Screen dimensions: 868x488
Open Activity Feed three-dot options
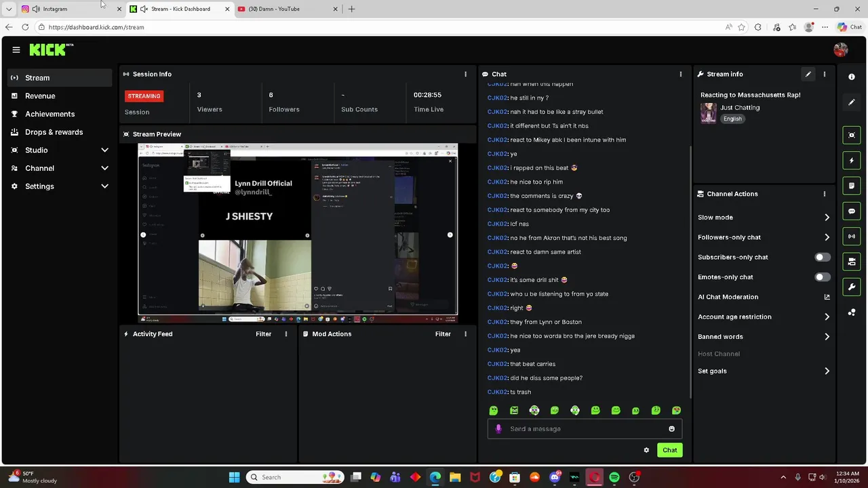point(286,333)
